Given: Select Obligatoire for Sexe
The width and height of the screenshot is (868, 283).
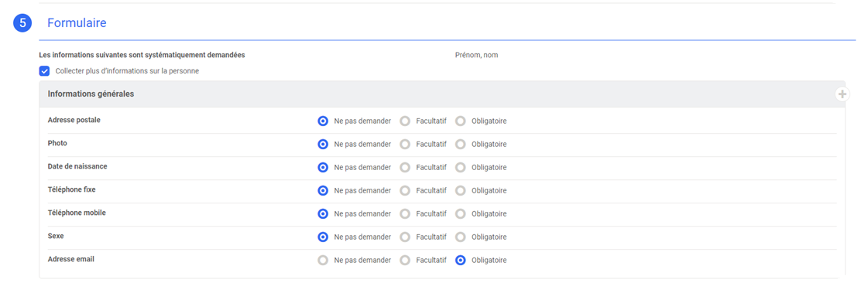Looking at the screenshot, I should coord(461,237).
